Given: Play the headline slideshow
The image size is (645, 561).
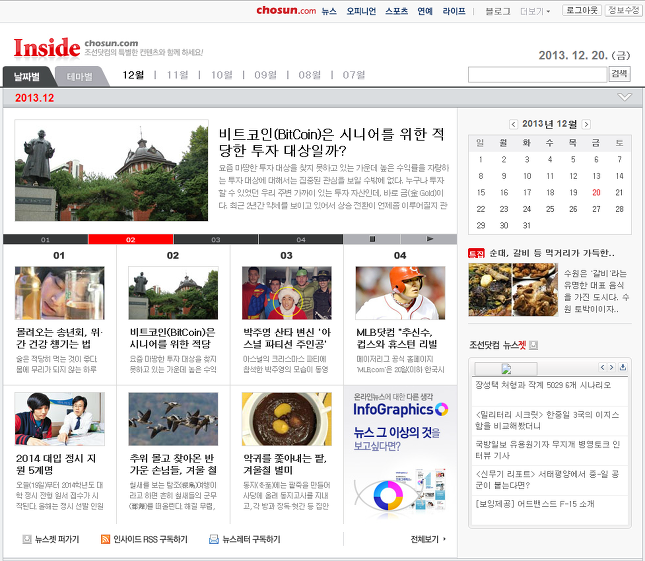Looking at the screenshot, I should pos(429,239).
